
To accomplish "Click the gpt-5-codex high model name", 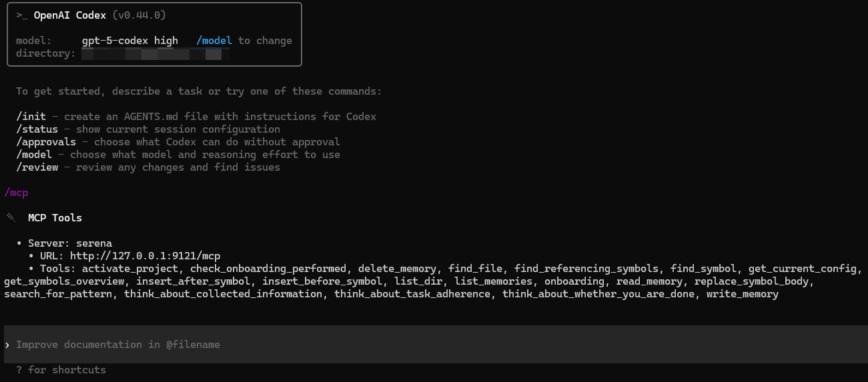I will (x=130, y=41).
